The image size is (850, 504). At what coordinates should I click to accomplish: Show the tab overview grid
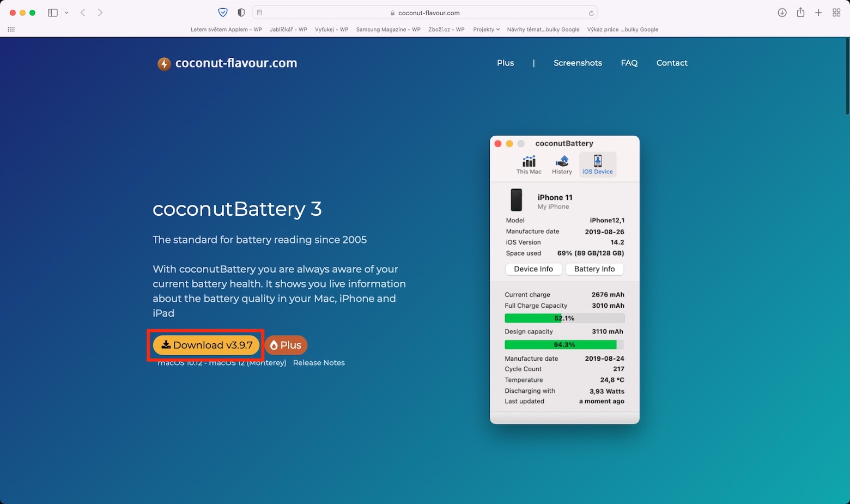click(836, 13)
